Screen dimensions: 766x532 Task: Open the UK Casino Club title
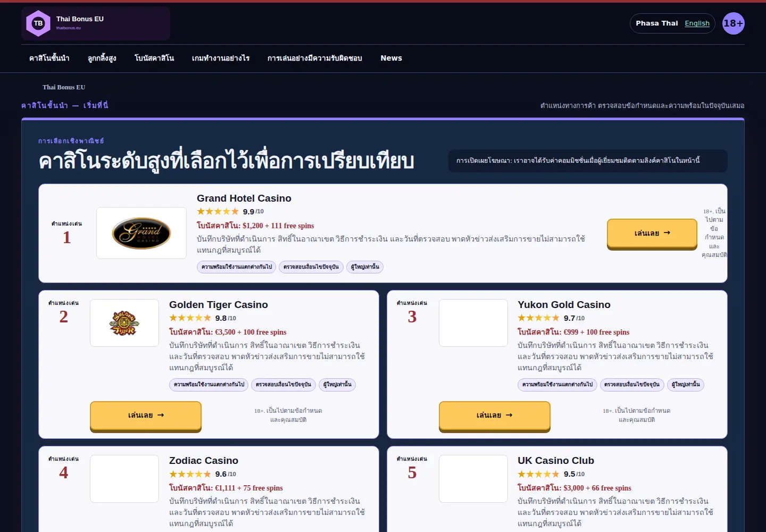click(556, 461)
